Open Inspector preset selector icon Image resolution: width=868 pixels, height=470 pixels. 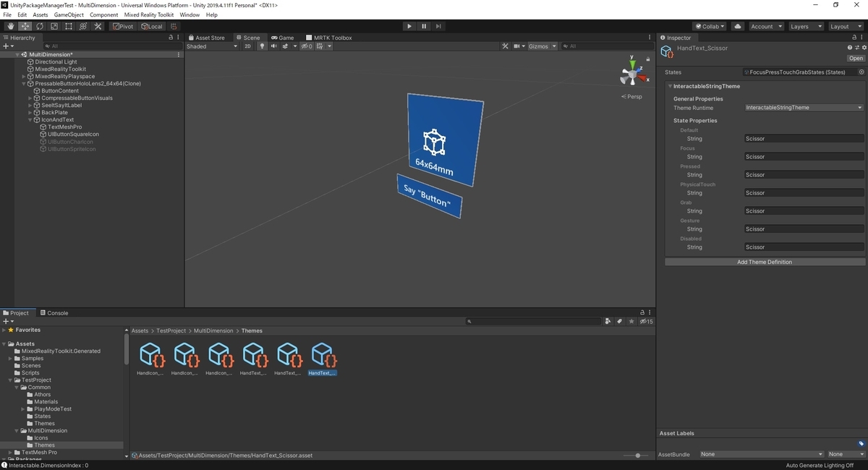click(x=856, y=48)
